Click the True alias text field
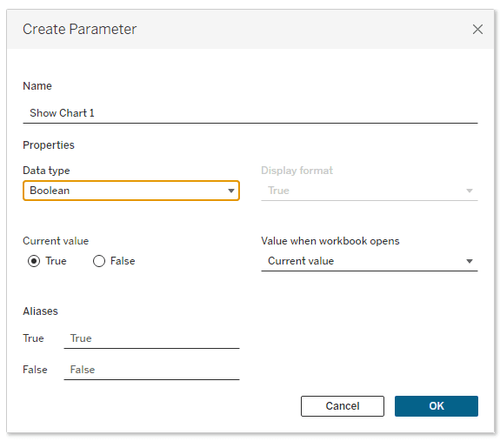This screenshot has width=500, height=442. pyautogui.click(x=152, y=339)
